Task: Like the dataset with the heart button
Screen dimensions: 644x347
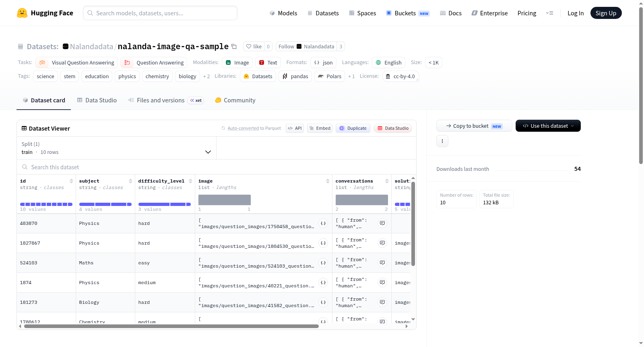Action: tap(254, 46)
